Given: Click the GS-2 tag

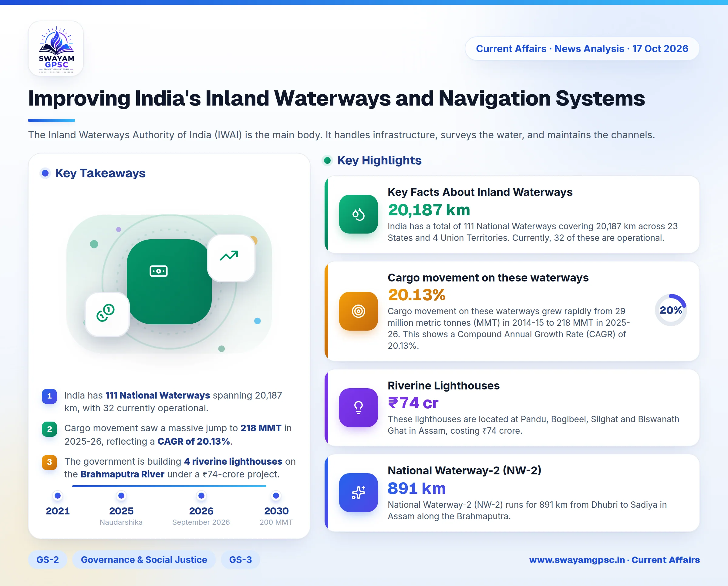Looking at the screenshot, I should tap(48, 560).
